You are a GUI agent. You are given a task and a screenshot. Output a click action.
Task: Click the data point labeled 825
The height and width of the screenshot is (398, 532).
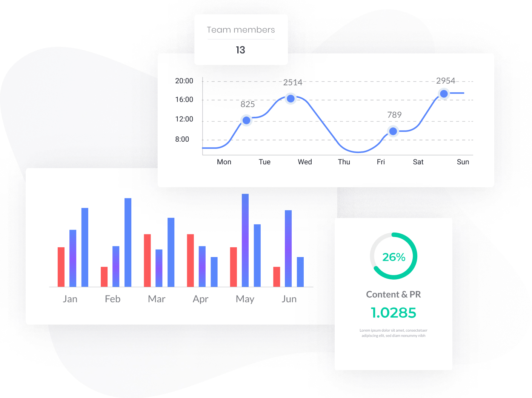(x=246, y=120)
